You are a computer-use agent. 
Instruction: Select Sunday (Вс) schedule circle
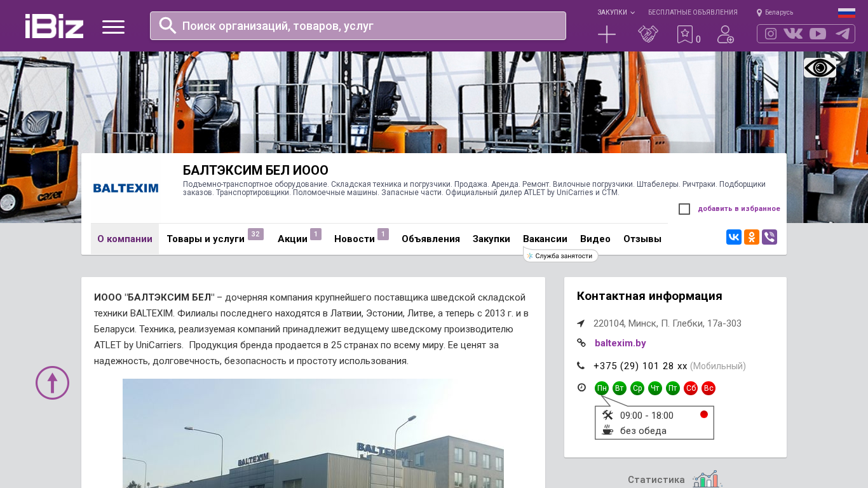pyautogui.click(x=709, y=388)
